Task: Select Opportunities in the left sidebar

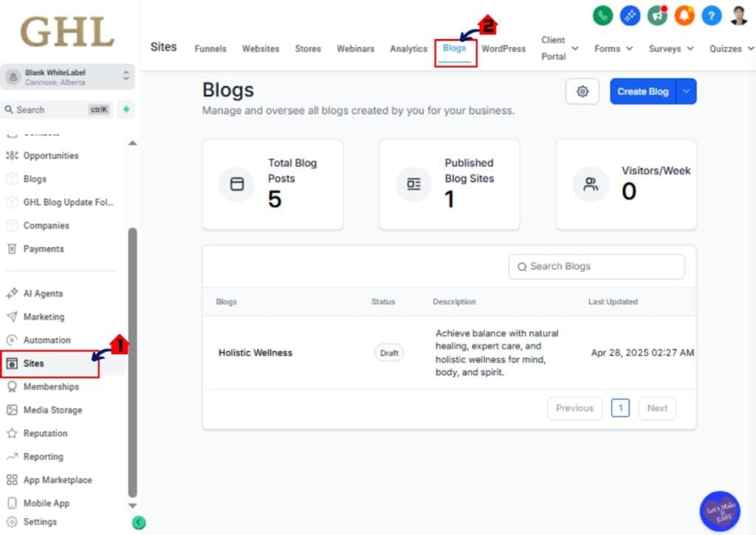Action: tap(50, 156)
